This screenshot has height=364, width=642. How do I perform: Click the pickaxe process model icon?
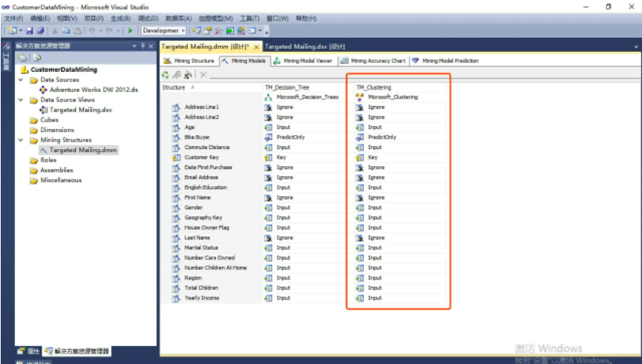(x=188, y=75)
